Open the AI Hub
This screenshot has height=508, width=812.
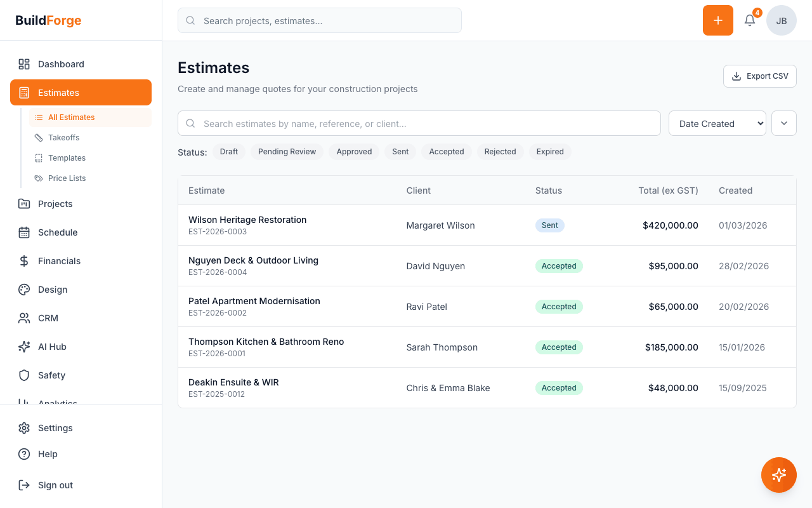click(53, 346)
